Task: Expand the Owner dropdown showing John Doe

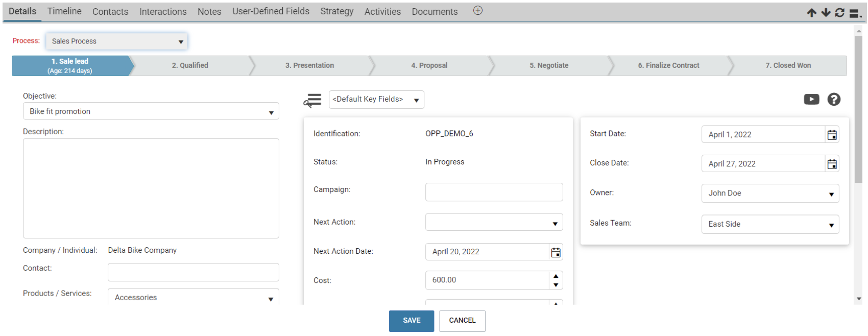Action: tap(769, 194)
